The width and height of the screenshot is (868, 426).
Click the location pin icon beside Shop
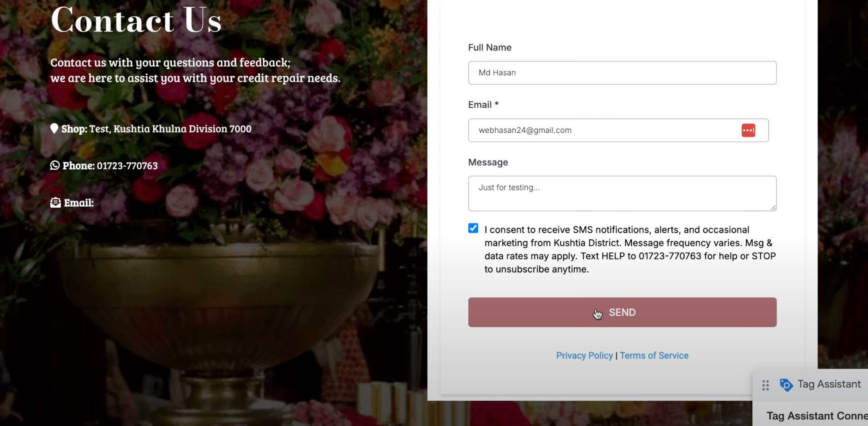54,128
